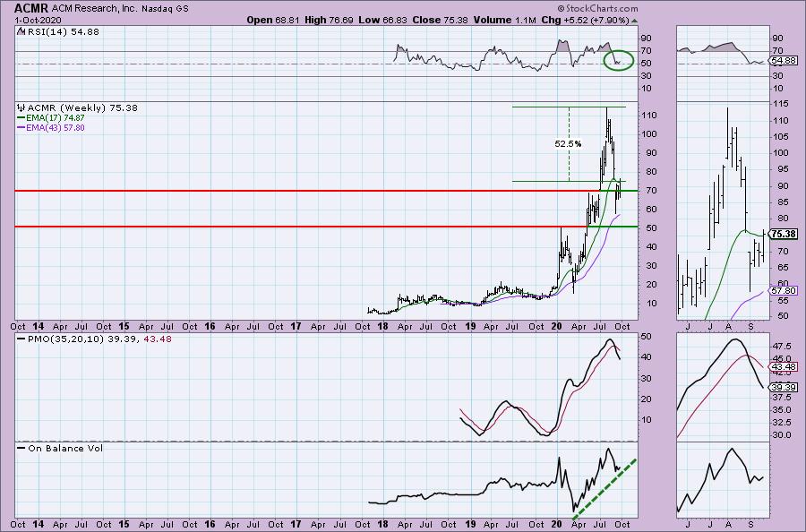Screen dimensions: 806x532
Task: Click the ACMR ticker symbol title
Action: click(31, 8)
